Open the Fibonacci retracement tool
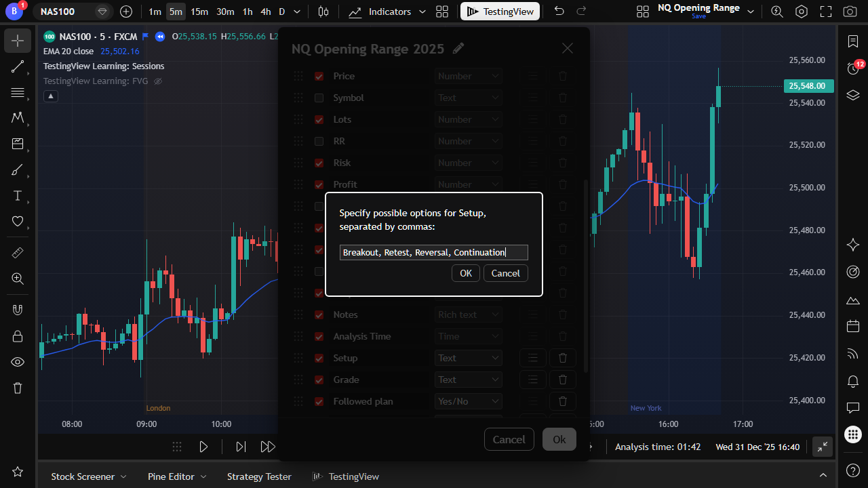This screenshot has height=488, width=868. point(18,92)
